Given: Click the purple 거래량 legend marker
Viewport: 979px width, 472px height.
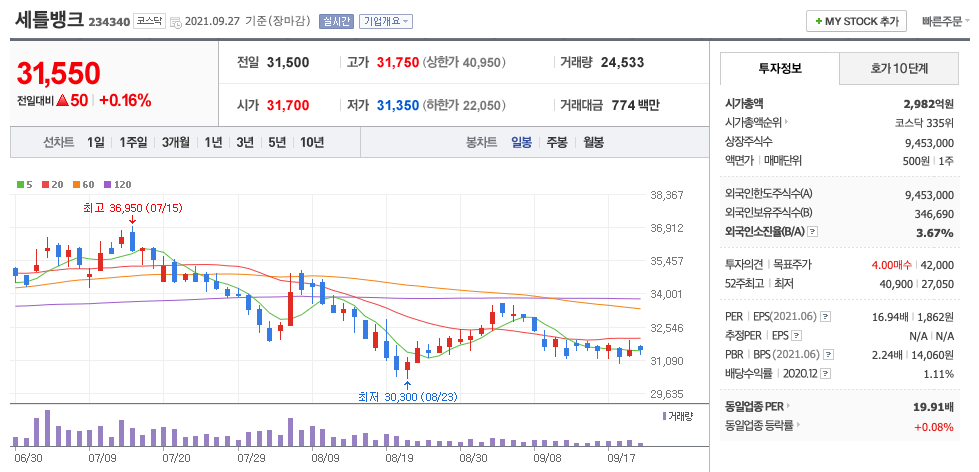Looking at the screenshot, I should pyautogui.click(x=664, y=416).
